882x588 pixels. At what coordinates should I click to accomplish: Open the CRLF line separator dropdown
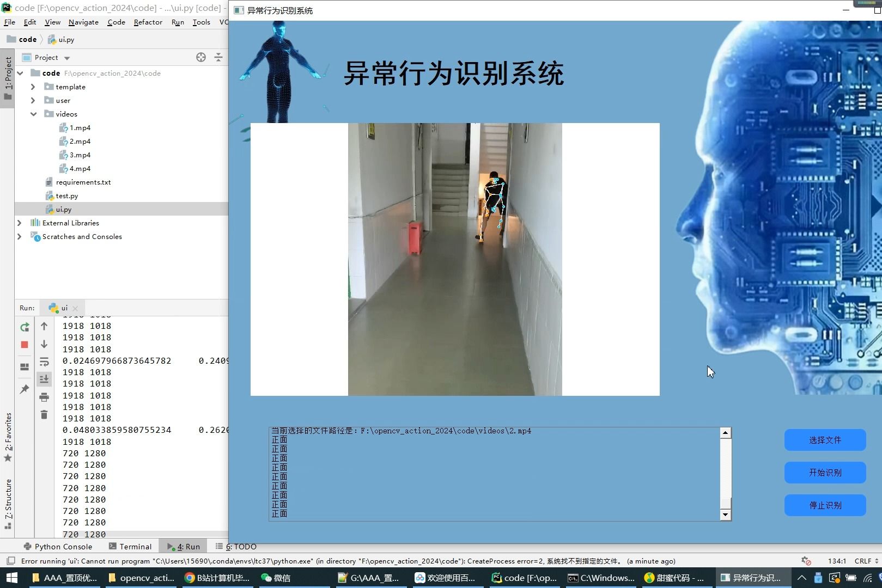(x=866, y=561)
